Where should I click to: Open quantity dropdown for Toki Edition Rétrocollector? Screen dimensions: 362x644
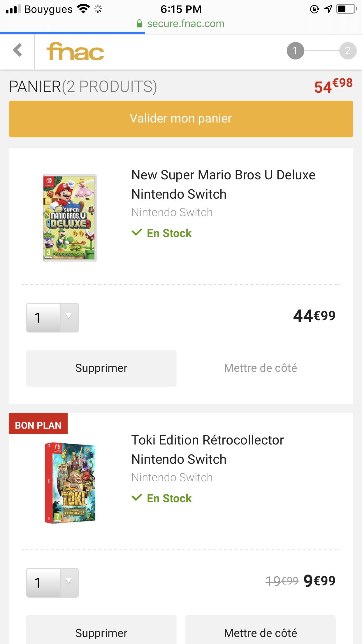point(52,582)
